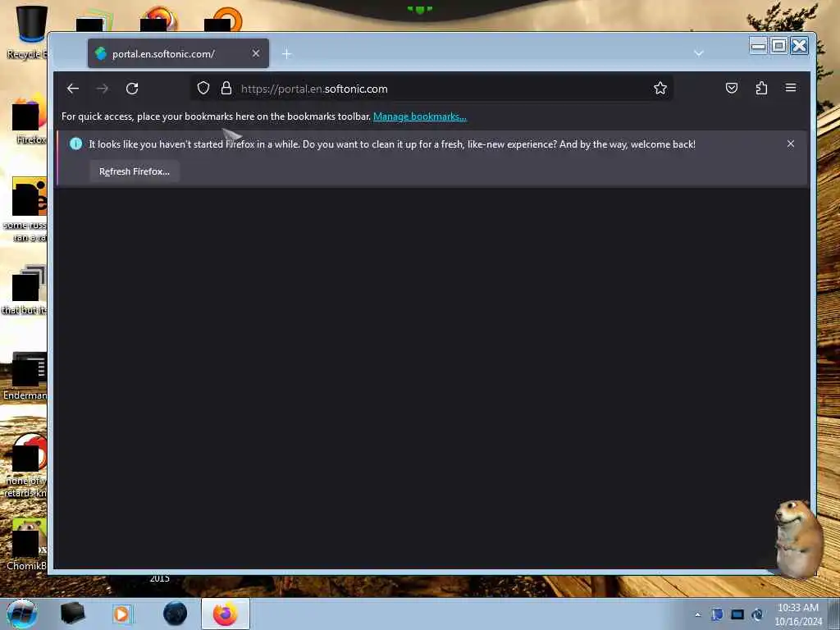Dismiss the welcome back notification bar
Viewport: 840px width, 630px height.
click(x=791, y=144)
